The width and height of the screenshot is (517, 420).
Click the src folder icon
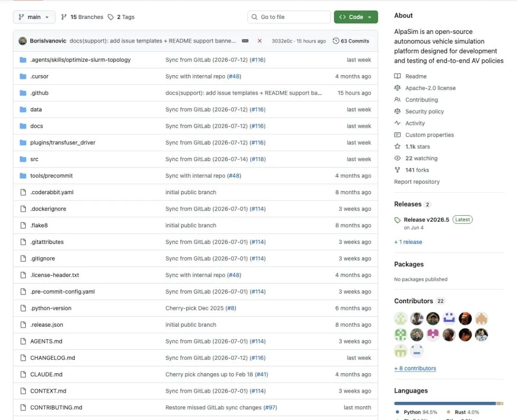(x=23, y=159)
